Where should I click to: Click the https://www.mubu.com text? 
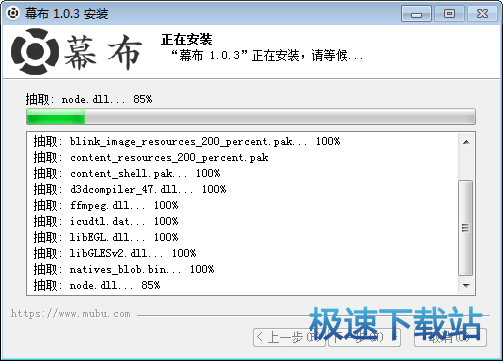pos(71,314)
